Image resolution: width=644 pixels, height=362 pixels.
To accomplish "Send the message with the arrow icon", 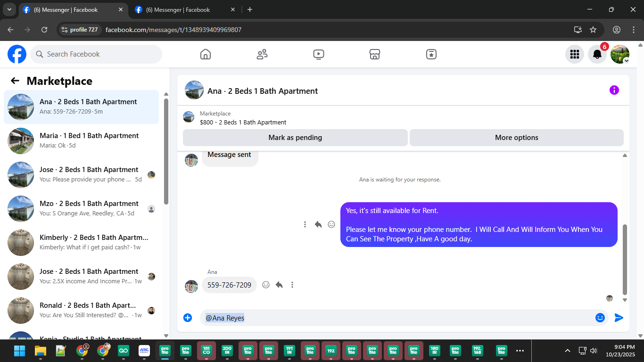I will tap(619, 318).
